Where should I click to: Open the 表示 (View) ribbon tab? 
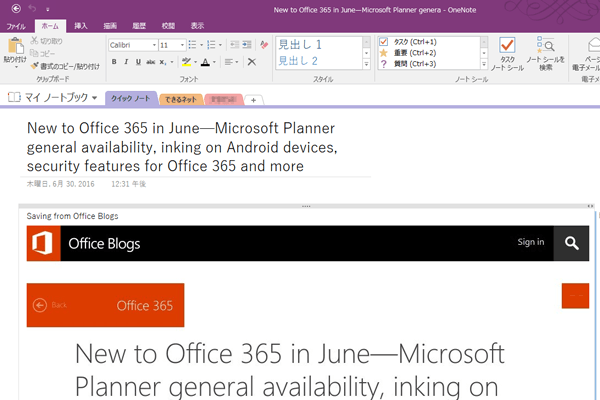click(197, 26)
